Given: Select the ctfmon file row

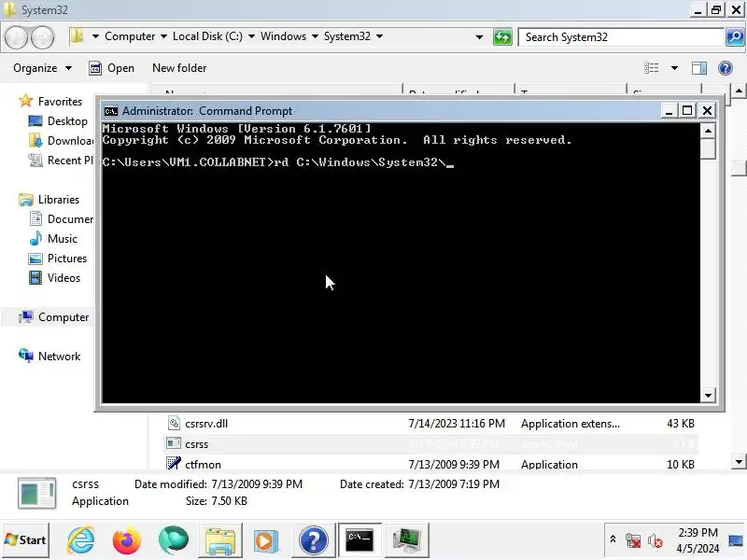Looking at the screenshot, I should click(430, 464).
